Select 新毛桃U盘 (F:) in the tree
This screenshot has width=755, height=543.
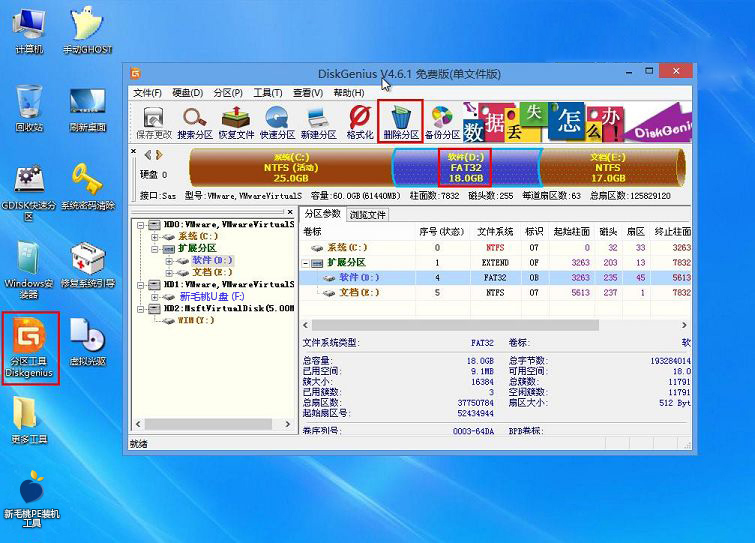pyautogui.click(x=212, y=297)
